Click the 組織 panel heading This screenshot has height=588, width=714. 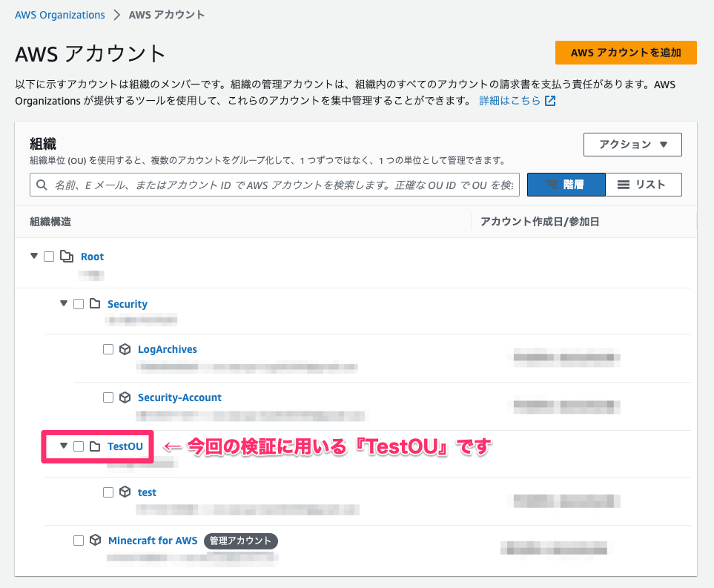pos(43,144)
